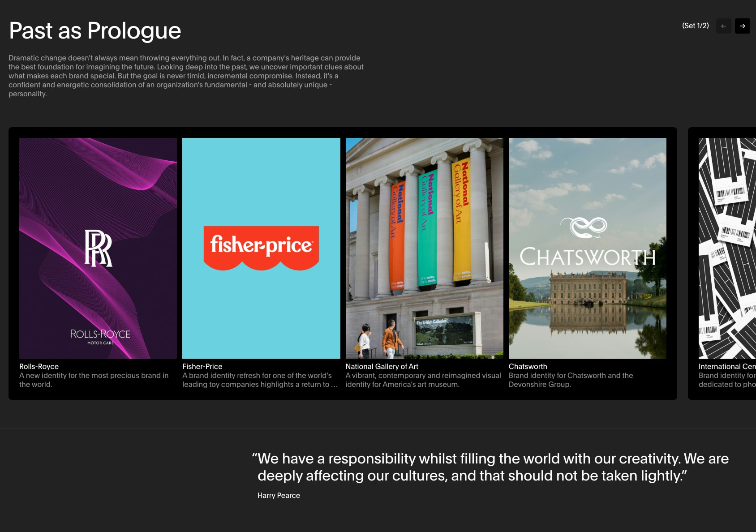Click the 'We have a responsibility' quote

coord(490,467)
